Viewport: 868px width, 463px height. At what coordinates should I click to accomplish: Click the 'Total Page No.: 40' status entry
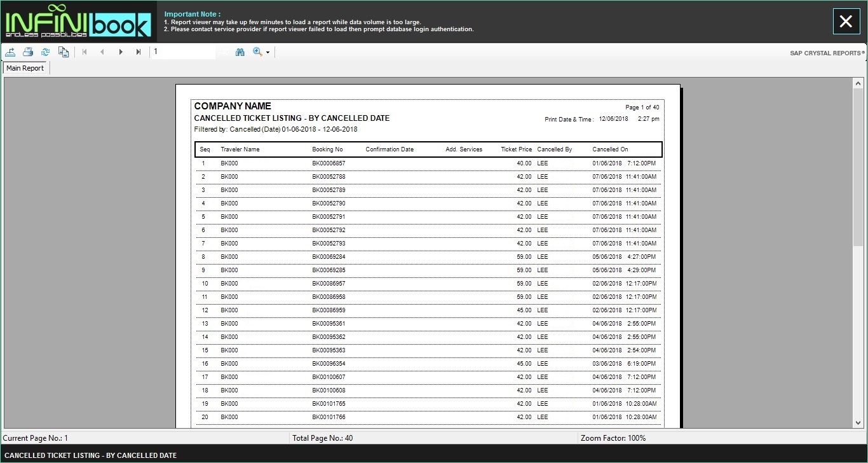click(322, 438)
